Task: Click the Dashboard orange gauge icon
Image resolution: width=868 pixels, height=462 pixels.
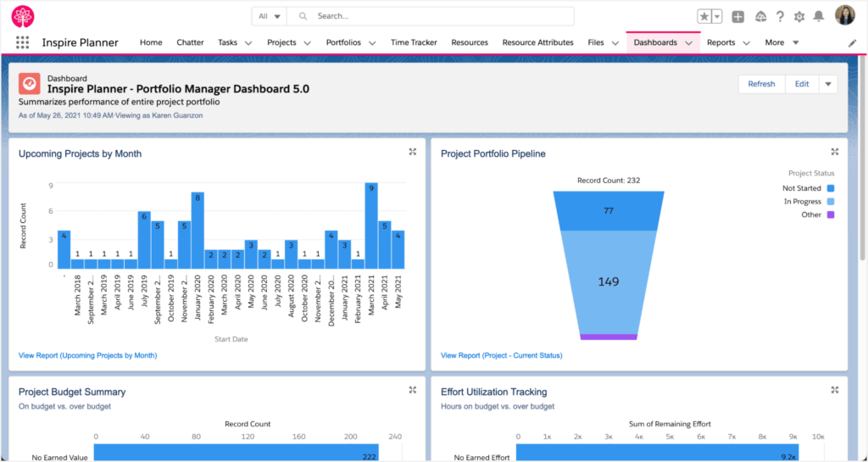Action: coord(30,84)
